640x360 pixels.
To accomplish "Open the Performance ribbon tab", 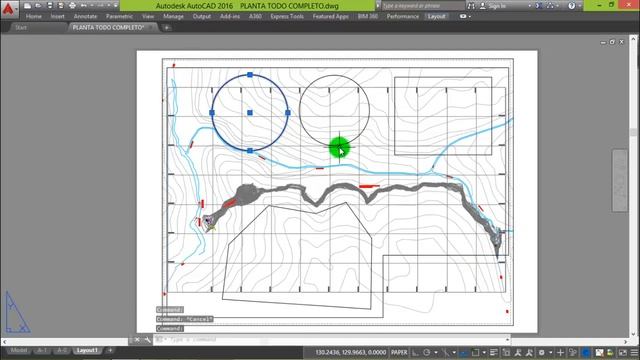I will tap(402, 16).
